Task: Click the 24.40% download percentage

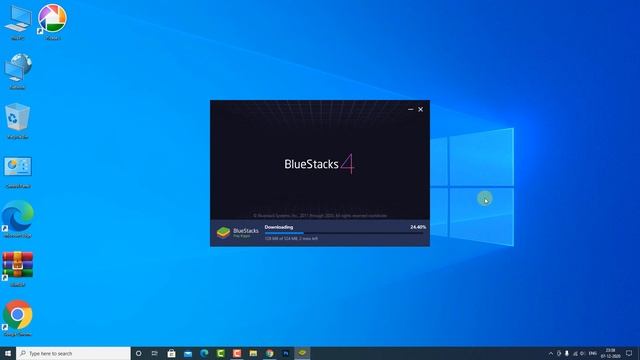Action: point(418,227)
